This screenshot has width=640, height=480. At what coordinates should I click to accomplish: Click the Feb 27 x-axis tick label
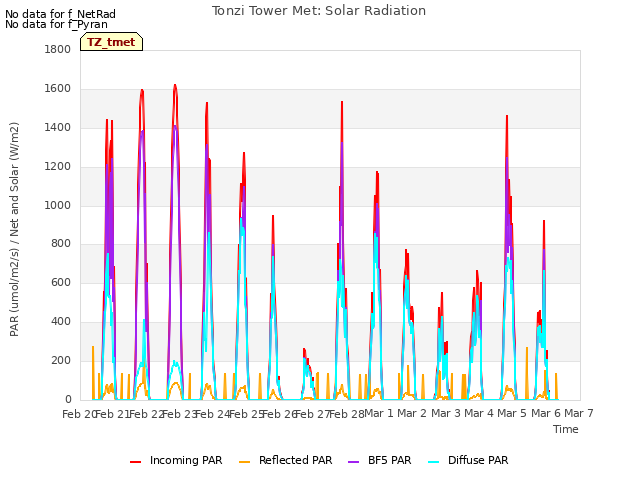coord(312,414)
